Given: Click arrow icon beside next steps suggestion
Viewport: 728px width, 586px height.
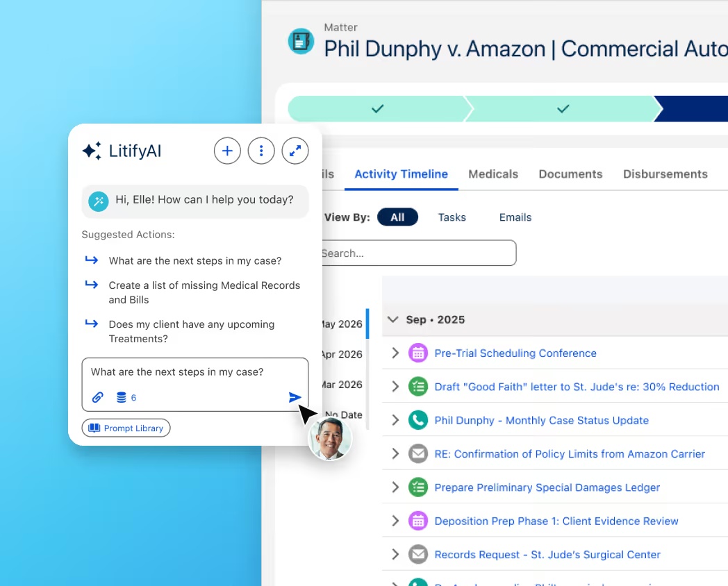Looking at the screenshot, I should tap(92, 260).
